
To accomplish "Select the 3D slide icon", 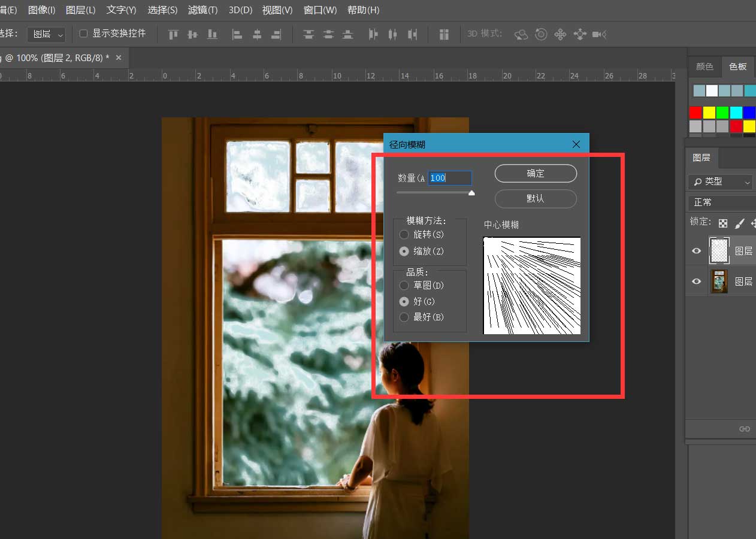I will (580, 34).
